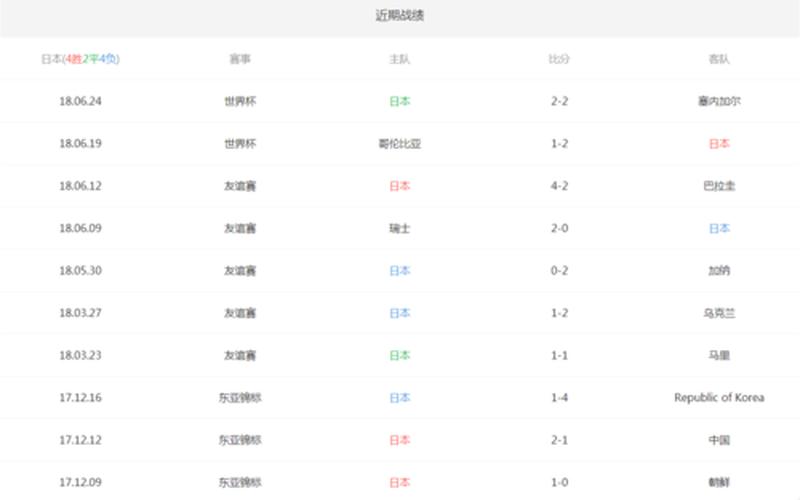This screenshot has height=500, width=800.
Task: Click the 2-2 score against 塞内加尔
Action: pos(559,101)
